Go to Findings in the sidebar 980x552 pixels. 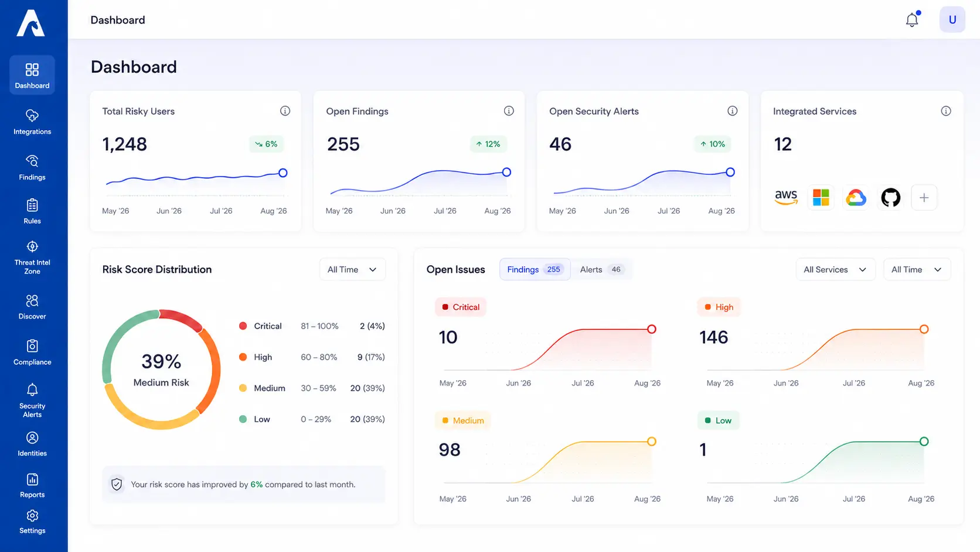[32, 168]
